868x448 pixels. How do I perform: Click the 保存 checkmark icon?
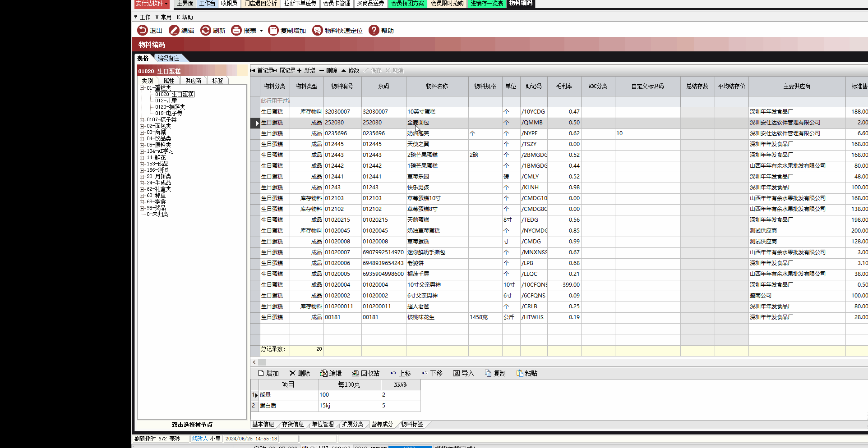coord(365,71)
